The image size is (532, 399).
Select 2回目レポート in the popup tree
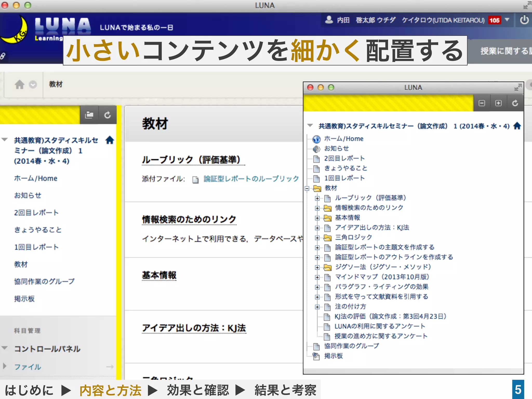pos(345,158)
